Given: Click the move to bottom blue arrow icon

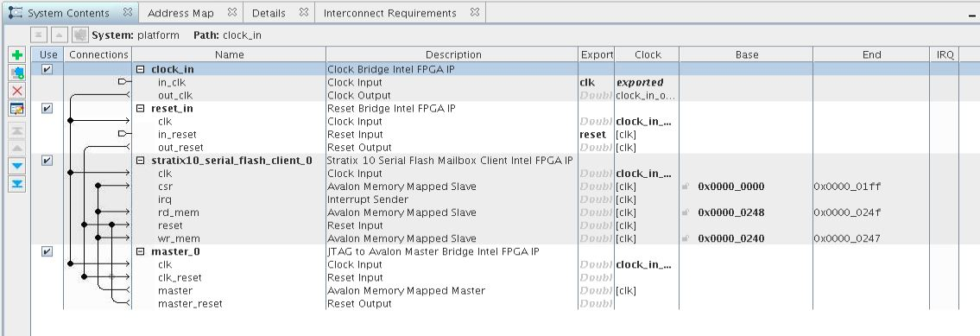Looking at the screenshot, I should click(x=17, y=184).
